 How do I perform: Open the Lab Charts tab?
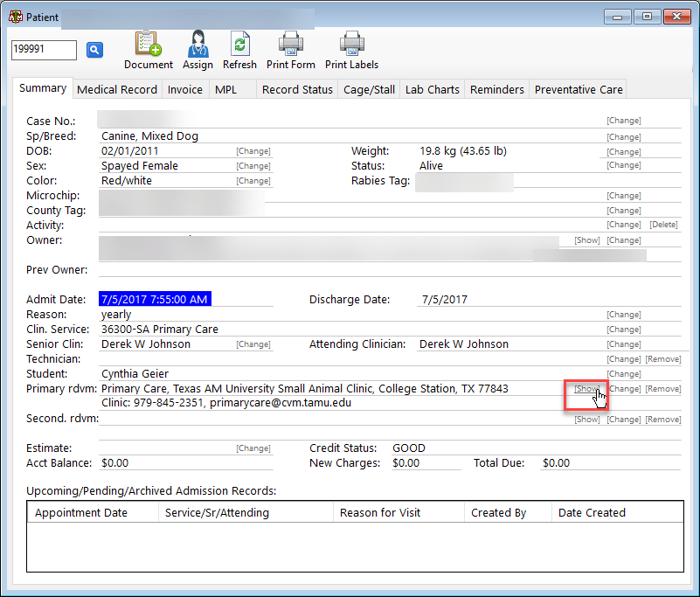[x=432, y=90]
